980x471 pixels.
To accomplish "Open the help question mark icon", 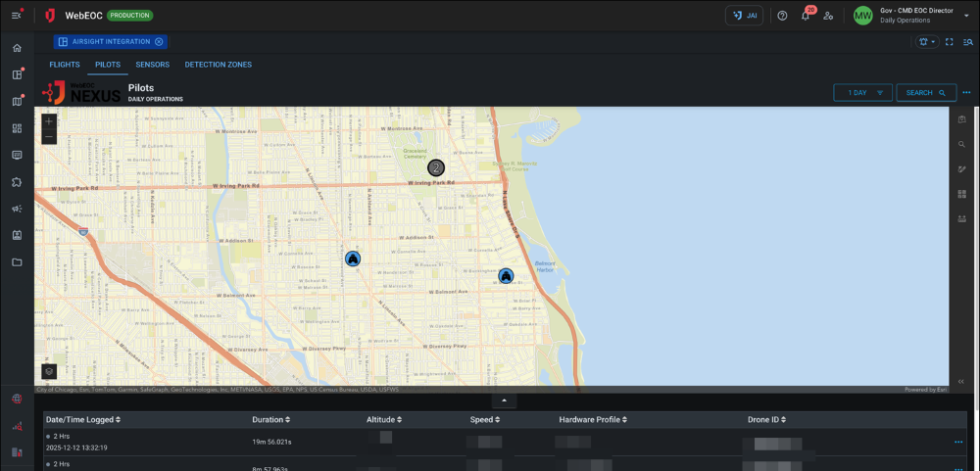I will (782, 16).
